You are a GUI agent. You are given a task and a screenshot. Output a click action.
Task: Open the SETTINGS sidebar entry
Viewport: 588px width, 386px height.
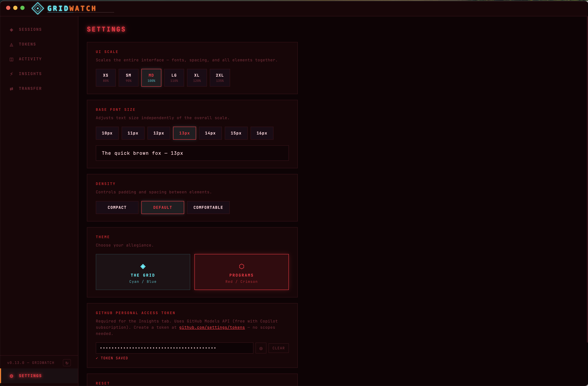click(30, 376)
